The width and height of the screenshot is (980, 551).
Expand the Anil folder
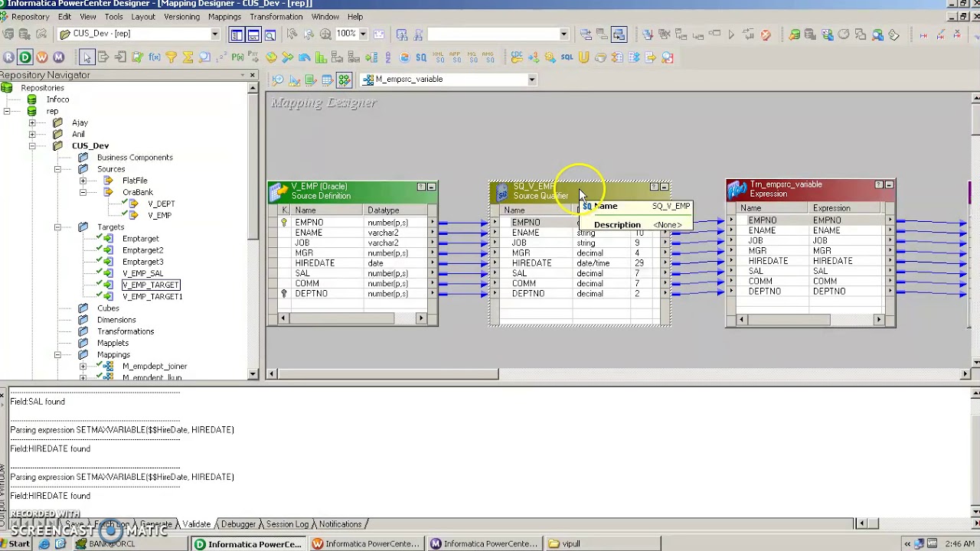[x=32, y=134]
